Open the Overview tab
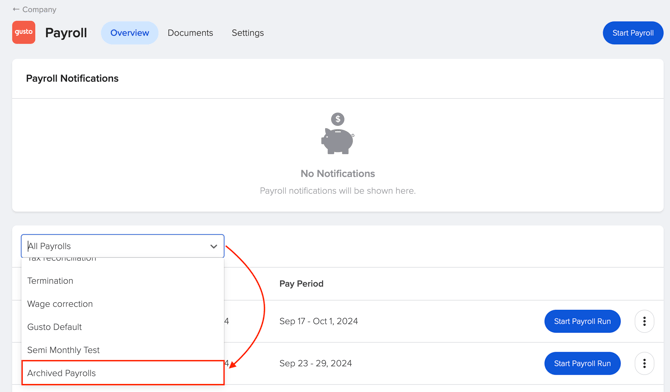The height and width of the screenshot is (392, 670). coord(129,33)
